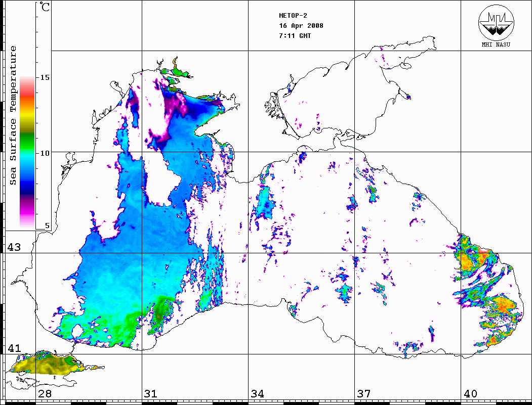The image size is (532, 405).
Task: Click the longitude label '31'
Action: (151, 393)
